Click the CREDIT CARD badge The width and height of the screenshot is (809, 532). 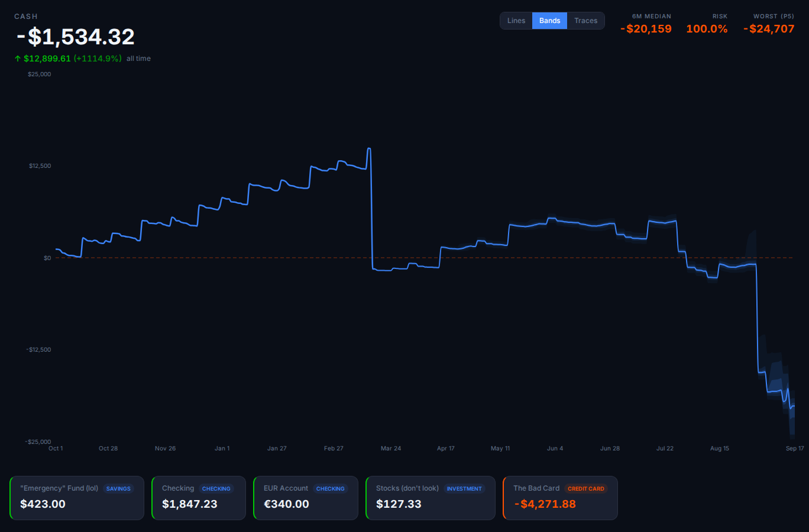point(585,489)
